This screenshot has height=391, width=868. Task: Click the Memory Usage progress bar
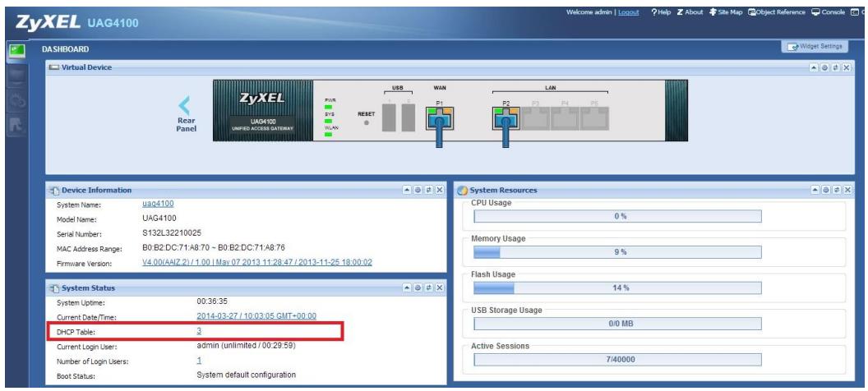click(617, 252)
